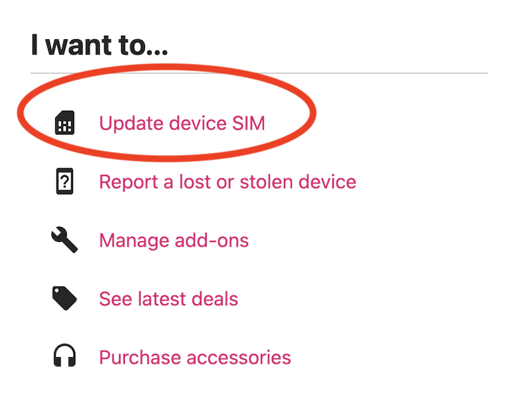
Task: Select the lost or stolen device menu entry
Action: click(x=227, y=182)
